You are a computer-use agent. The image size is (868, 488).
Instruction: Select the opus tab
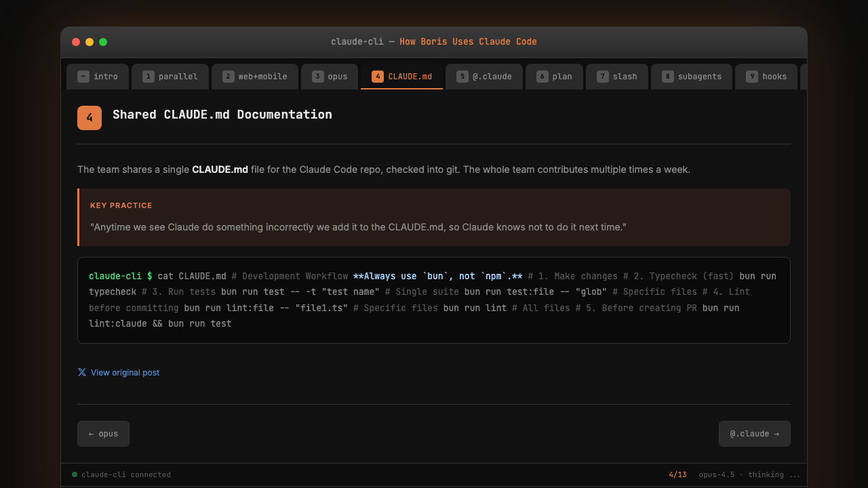[x=330, y=77]
